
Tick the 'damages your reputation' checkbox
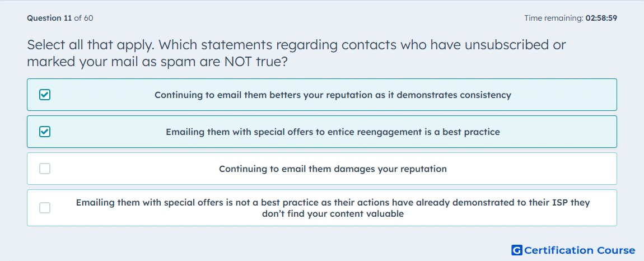point(45,169)
